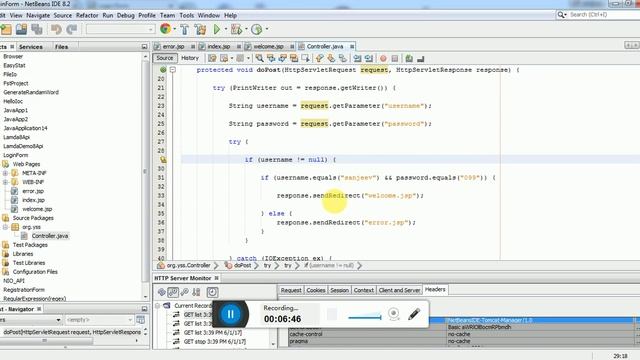Click Find Previous Occurrence editor icon
The image size is (640, 360).
(271, 58)
